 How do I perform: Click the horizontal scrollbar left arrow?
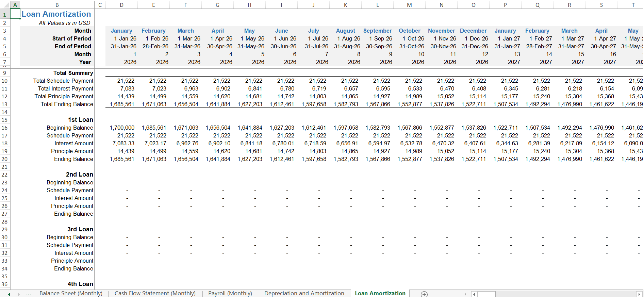click(474, 294)
